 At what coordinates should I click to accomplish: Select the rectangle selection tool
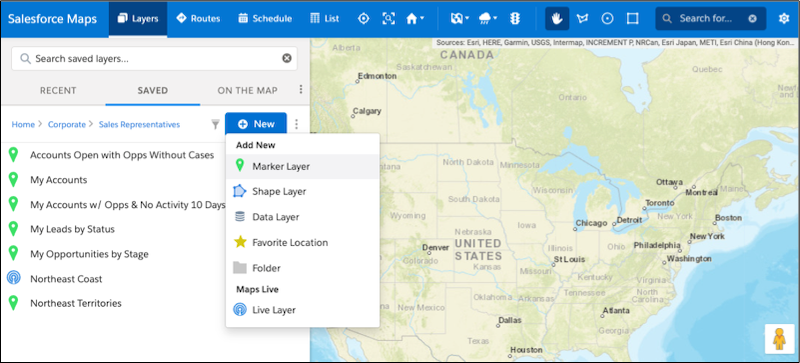click(x=633, y=19)
